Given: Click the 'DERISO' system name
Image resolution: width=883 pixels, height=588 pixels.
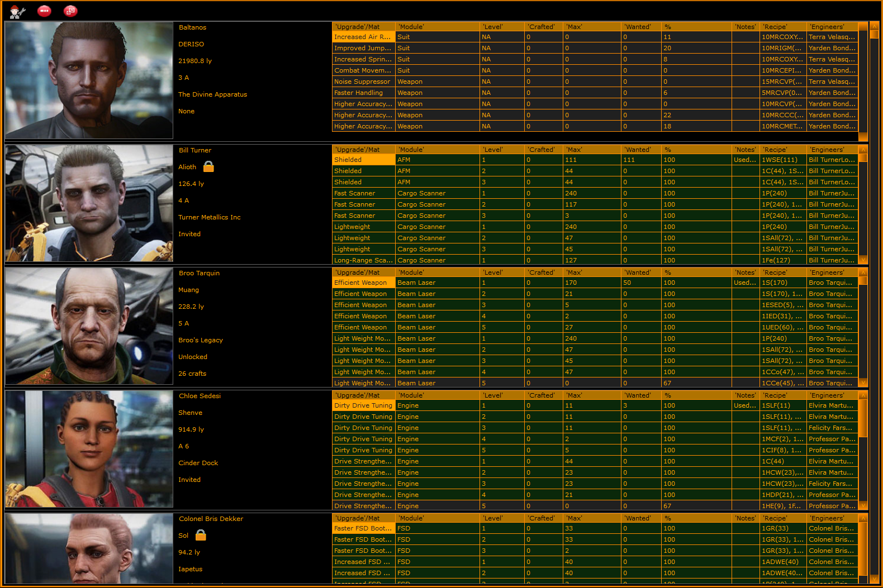Looking at the screenshot, I should [191, 44].
